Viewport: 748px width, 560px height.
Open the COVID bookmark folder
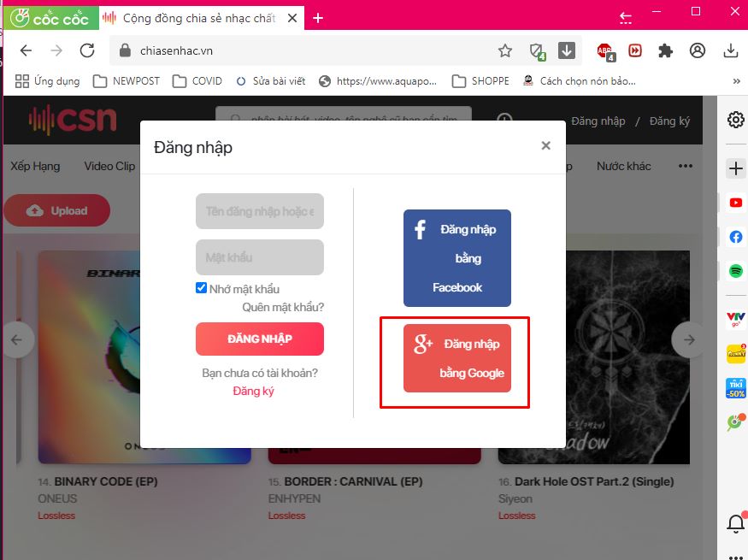click(x=197, y=81)
